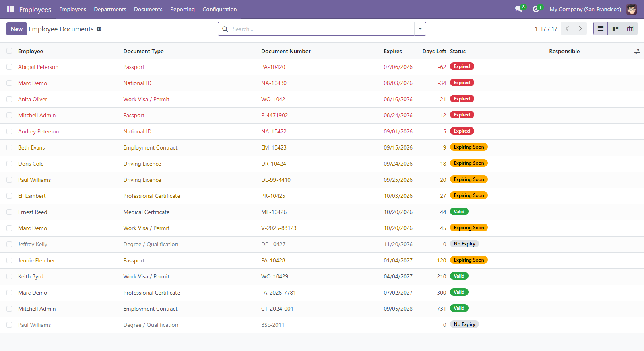Tick the Keith Byrd row checkbox
Viewport: 644px width, 351px height.
pyautogui.click(x=9, y=276)
